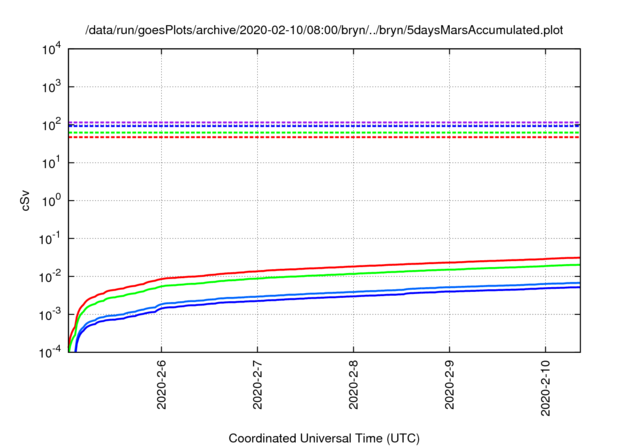Click the 10^-4 y-axis tick label

pos(50,352)
